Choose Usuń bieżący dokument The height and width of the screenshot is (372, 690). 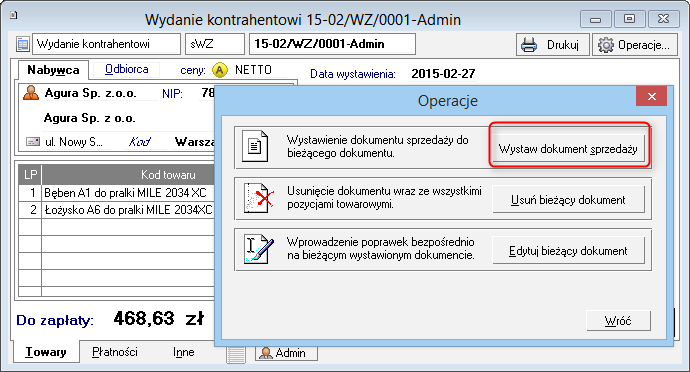(568, 200)
